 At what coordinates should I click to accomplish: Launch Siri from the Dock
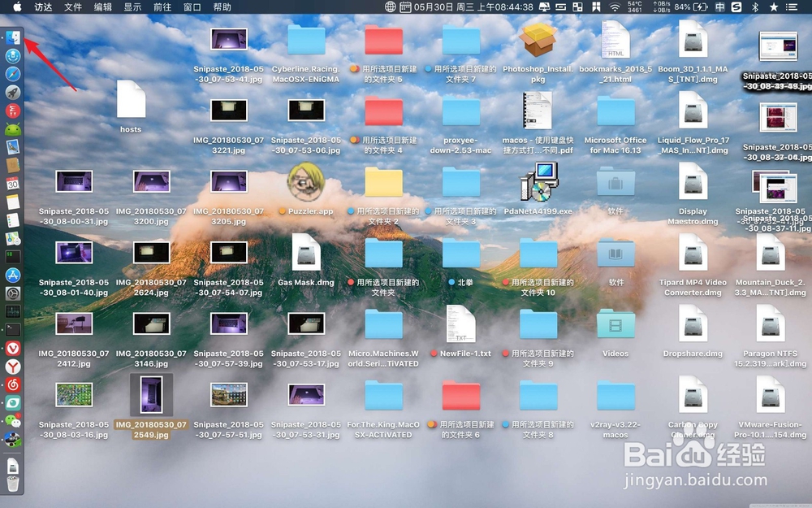point(12,54)
